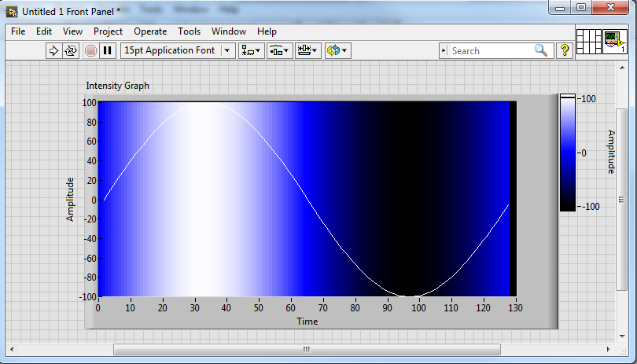Expand the Resize Objects dropdown arrow
The width and height of the screenshot is (637, 364).
[x=315, y=51]
